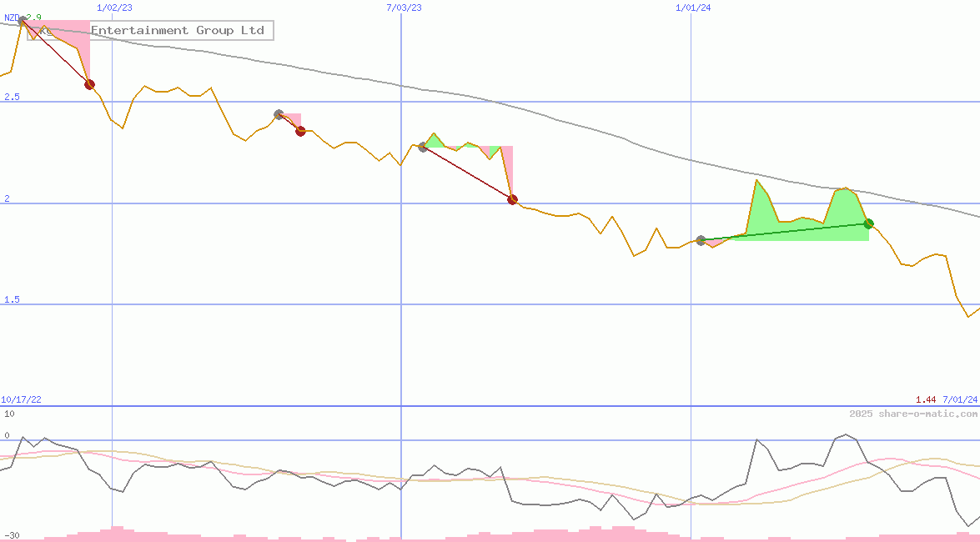The height and width of the screenshot is (542, 980).
Task: Click the 10/17/22 start date label
Action: pyautogui.click(x=22, y=400)
